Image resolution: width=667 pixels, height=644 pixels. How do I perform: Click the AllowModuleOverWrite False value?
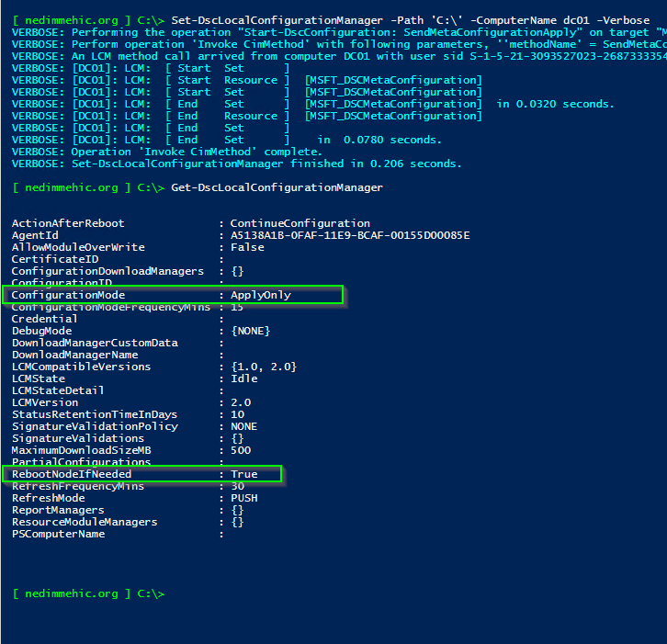[x=247, y=247]
